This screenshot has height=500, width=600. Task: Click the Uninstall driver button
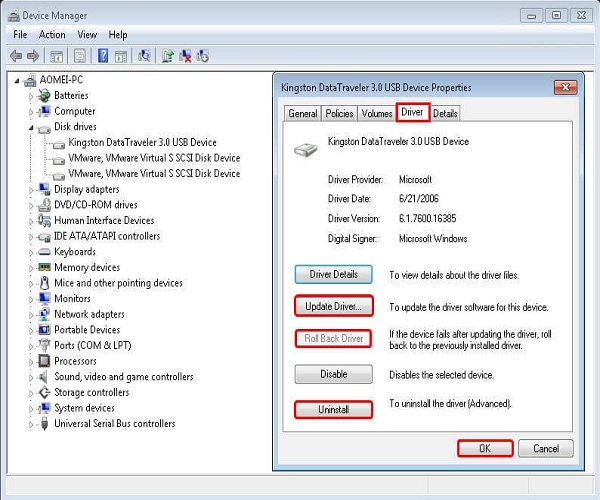point(333,410)
